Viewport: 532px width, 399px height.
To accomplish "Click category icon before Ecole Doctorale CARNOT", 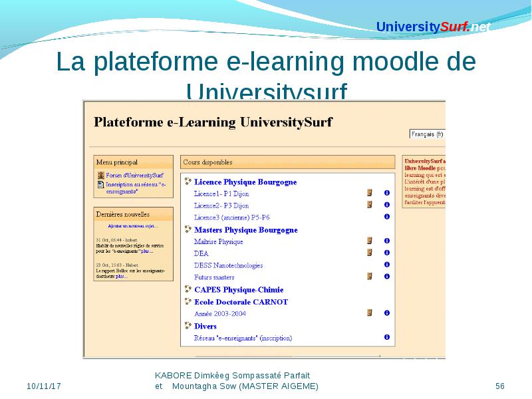I will click(188, 301).
